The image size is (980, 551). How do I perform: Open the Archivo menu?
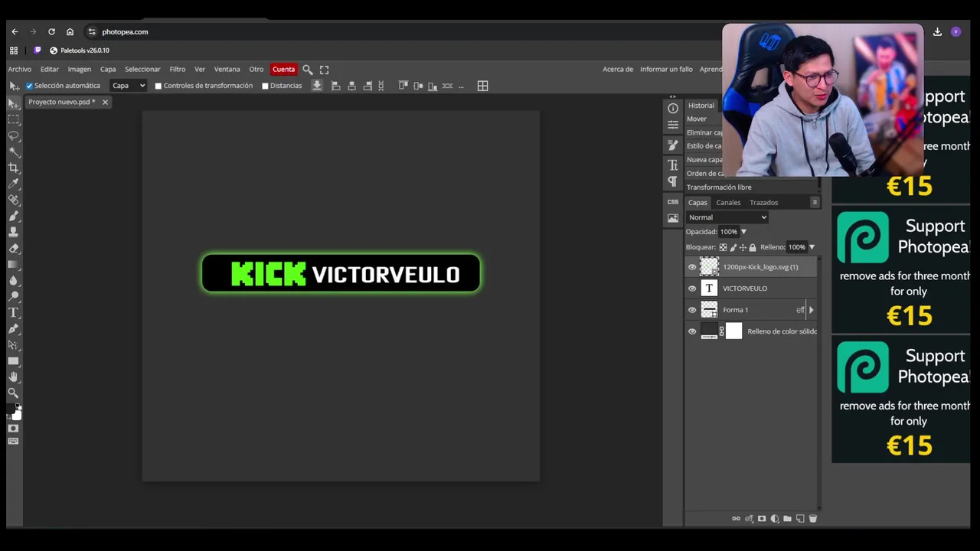click(x=20, y=70)
